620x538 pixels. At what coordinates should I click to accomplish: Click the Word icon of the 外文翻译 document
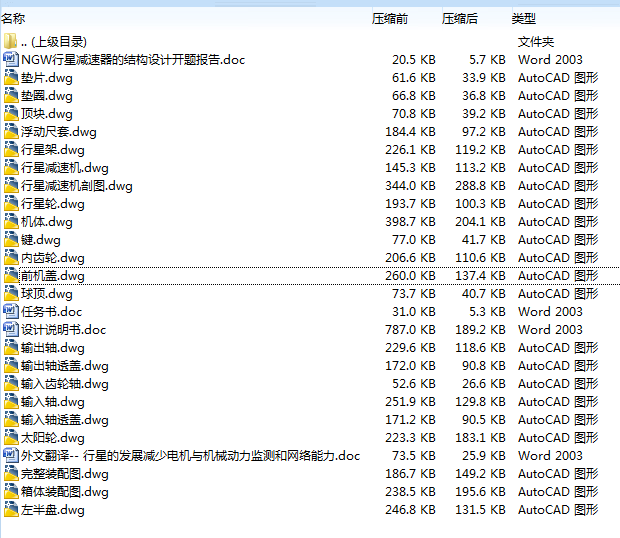pyautogui.click(x=11, y=455)
